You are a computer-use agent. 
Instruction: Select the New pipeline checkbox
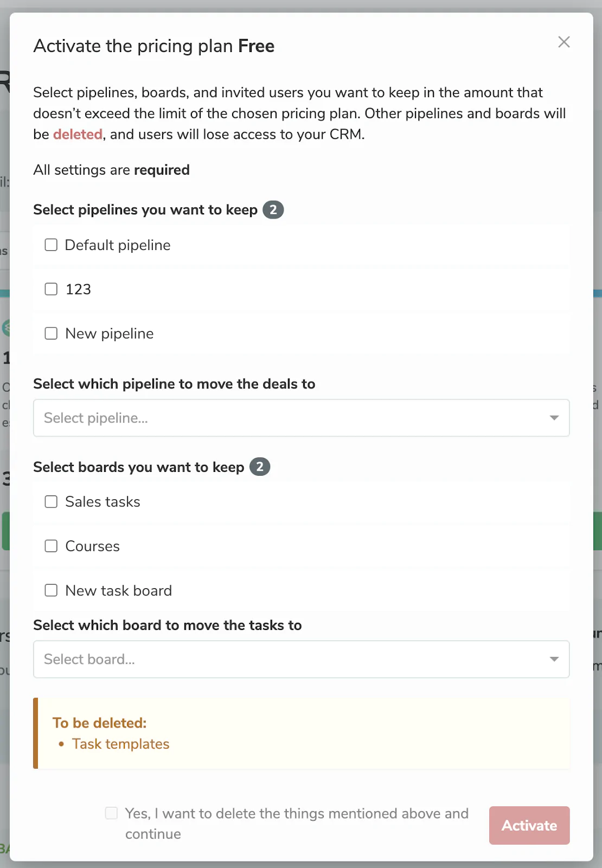[x=51, y=333]
